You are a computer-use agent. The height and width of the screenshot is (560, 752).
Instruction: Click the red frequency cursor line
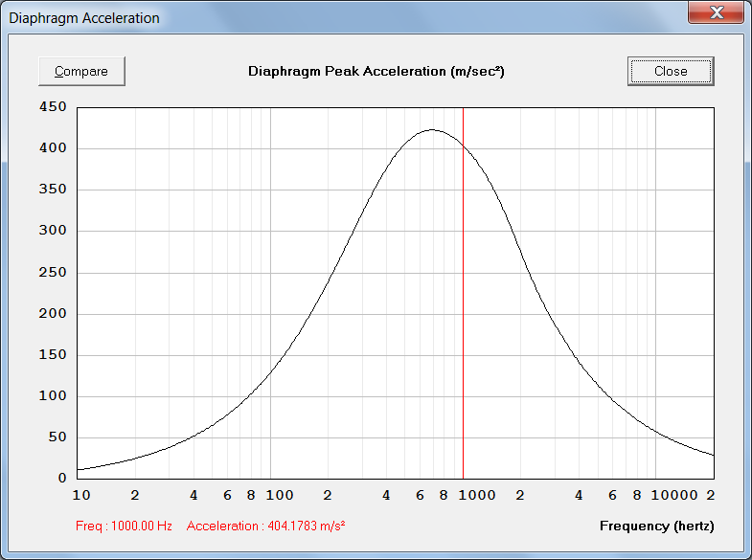point(463,293)
